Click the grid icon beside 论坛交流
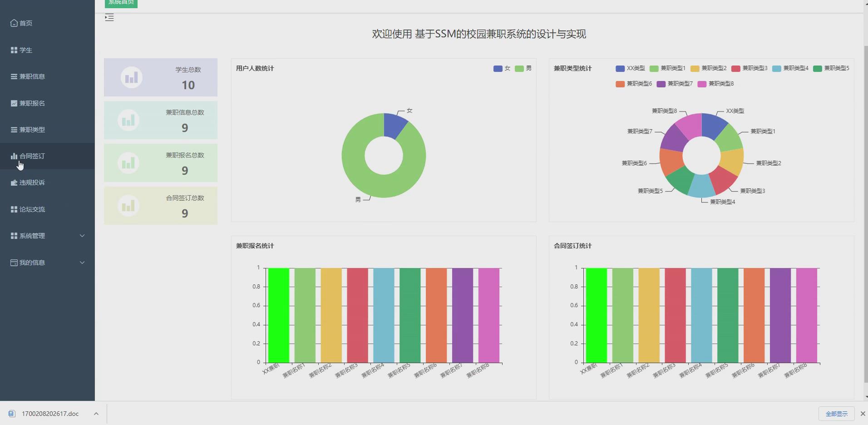This screenshot has width=868, height=425. coord(14,209)
